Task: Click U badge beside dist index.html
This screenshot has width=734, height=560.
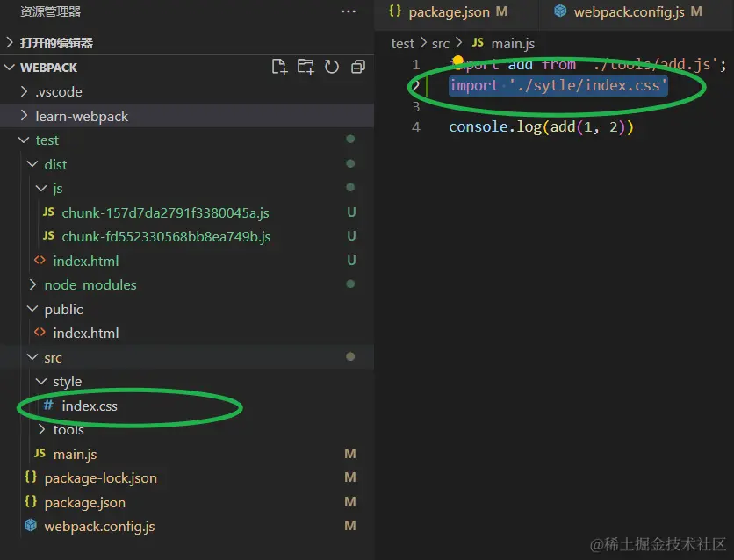Action: pyautogui.click(x=351, y=260)
